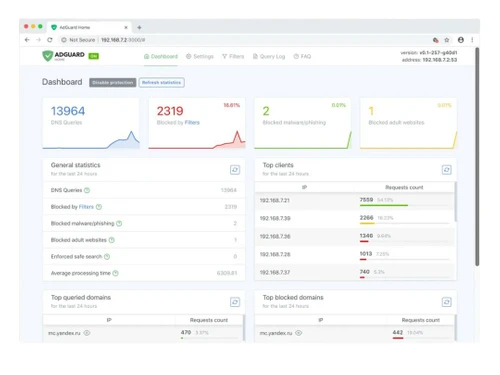Click the address bar URL field

coord(245,40)
